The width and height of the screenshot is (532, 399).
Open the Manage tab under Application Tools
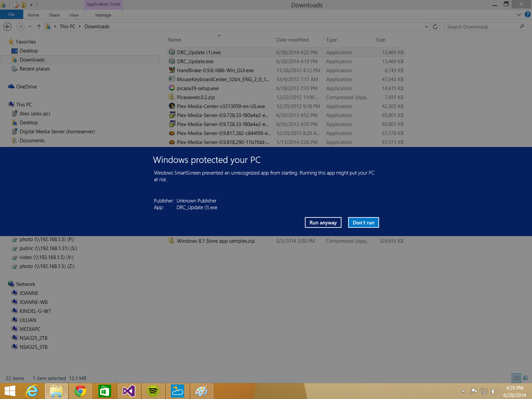103,15
